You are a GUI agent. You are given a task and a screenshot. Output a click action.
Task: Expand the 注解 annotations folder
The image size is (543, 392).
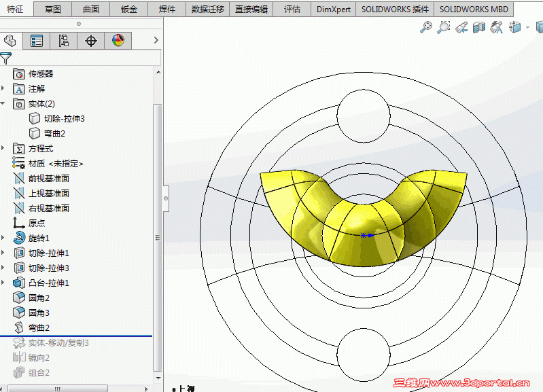click(x=3, y=88)
